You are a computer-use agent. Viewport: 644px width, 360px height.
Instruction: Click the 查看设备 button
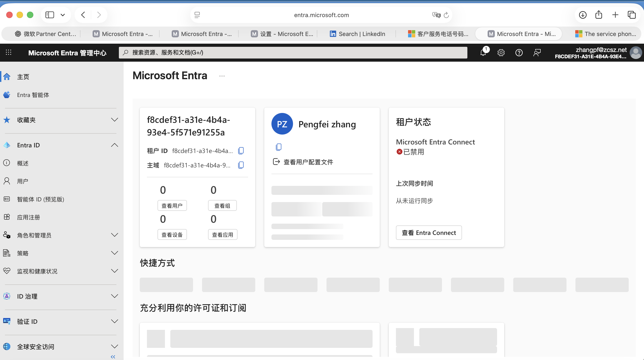pos(172,235)
